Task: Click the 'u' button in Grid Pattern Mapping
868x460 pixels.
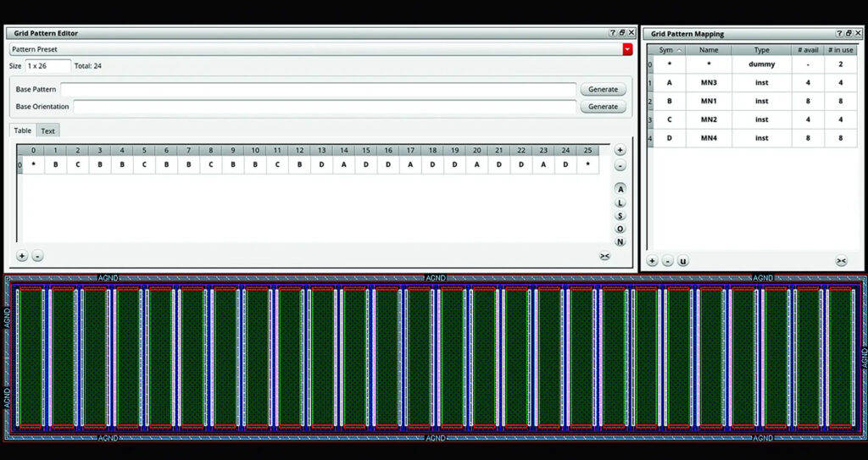Action: 683,261
